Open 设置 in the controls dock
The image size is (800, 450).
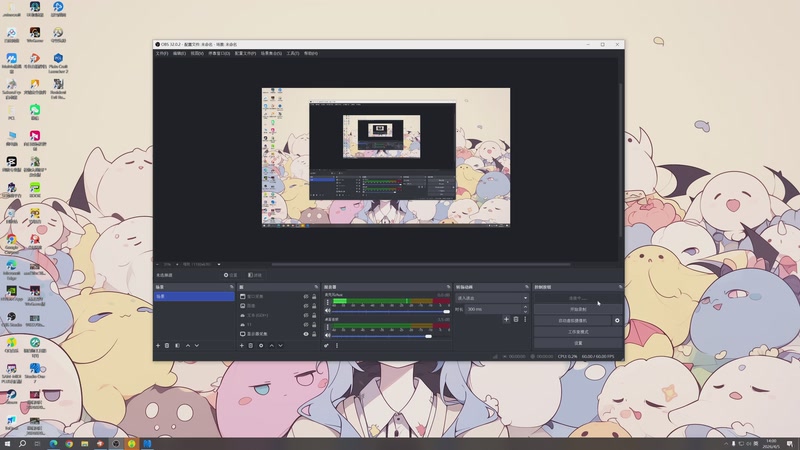click(x=578, y=343)
